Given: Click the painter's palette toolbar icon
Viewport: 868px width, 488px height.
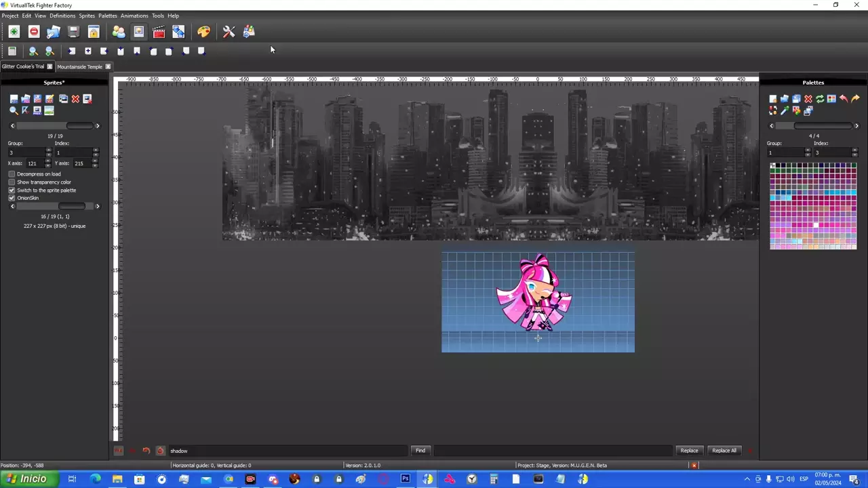Looking at the screenshot, I should pos(203,32).
